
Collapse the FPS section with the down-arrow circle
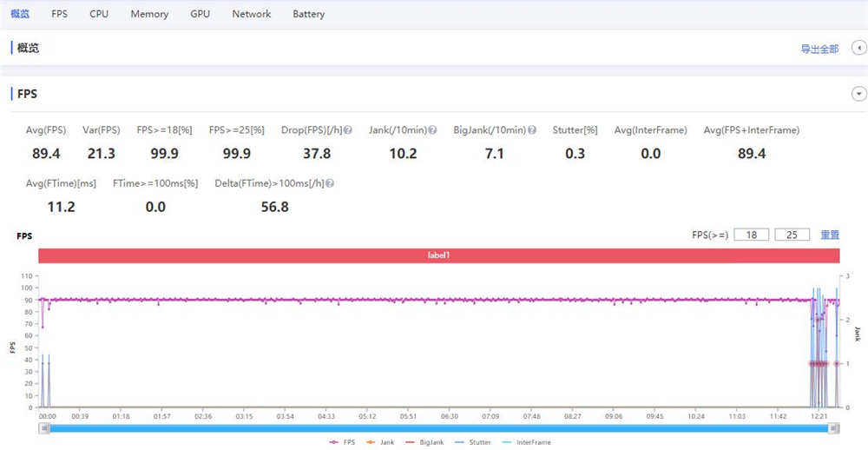(859, 94)
